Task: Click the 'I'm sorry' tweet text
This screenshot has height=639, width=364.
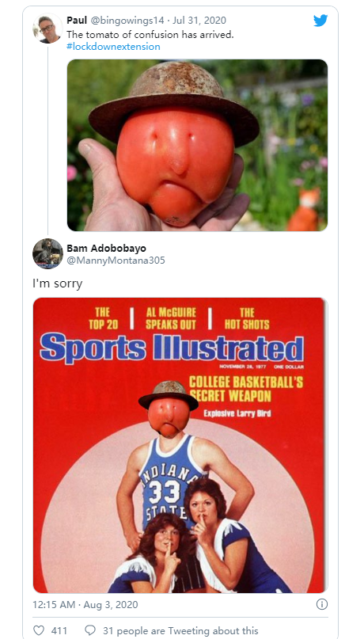Action: point(58,283)
